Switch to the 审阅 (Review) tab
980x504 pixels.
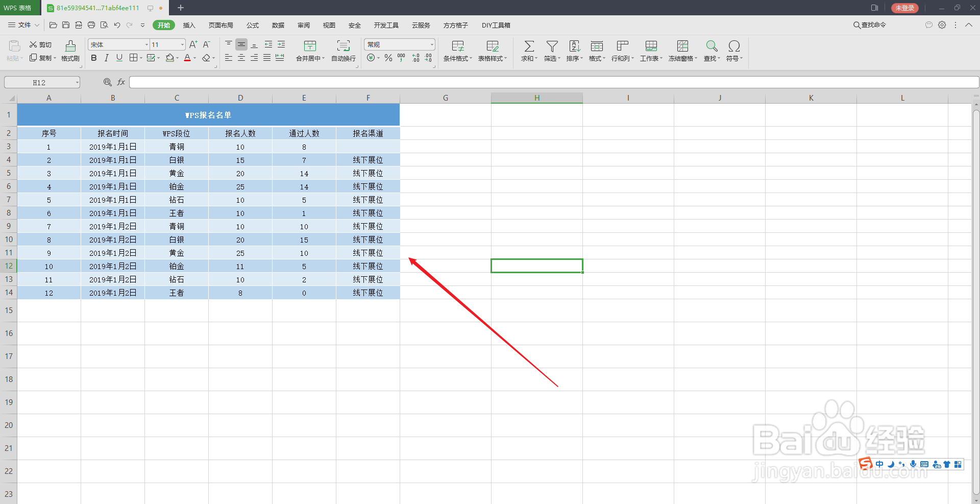point(304,25)
